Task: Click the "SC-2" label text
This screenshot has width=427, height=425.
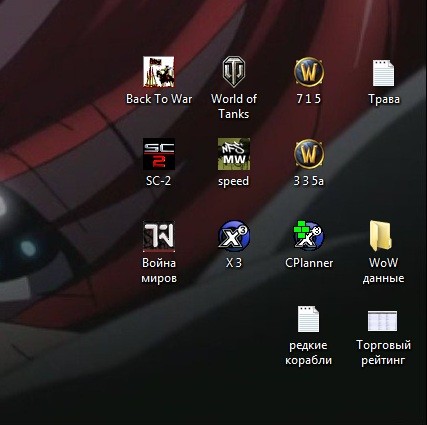Action: (x=158, y=181)
